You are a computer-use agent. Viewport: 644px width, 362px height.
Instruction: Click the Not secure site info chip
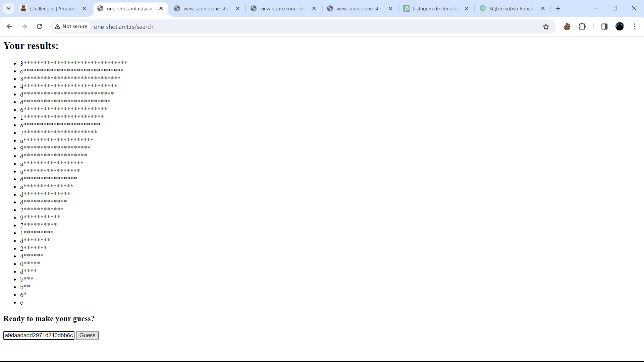point(71,26)
